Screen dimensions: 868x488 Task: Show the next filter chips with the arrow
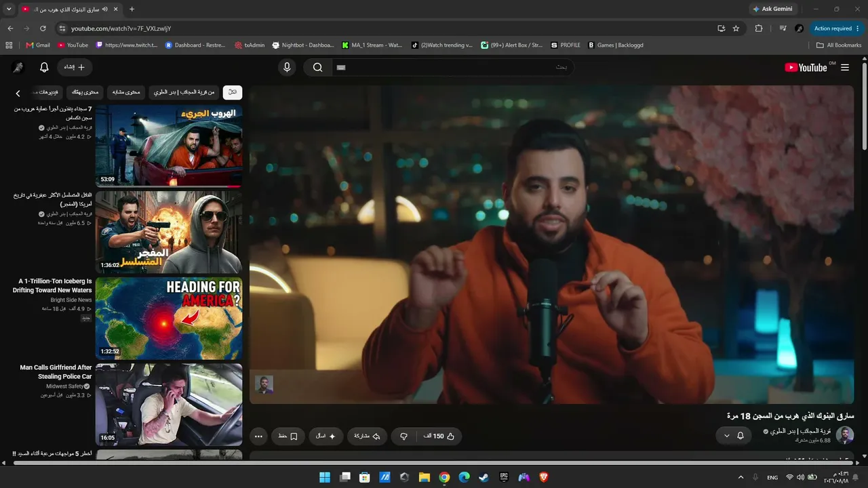pos(18,93)
